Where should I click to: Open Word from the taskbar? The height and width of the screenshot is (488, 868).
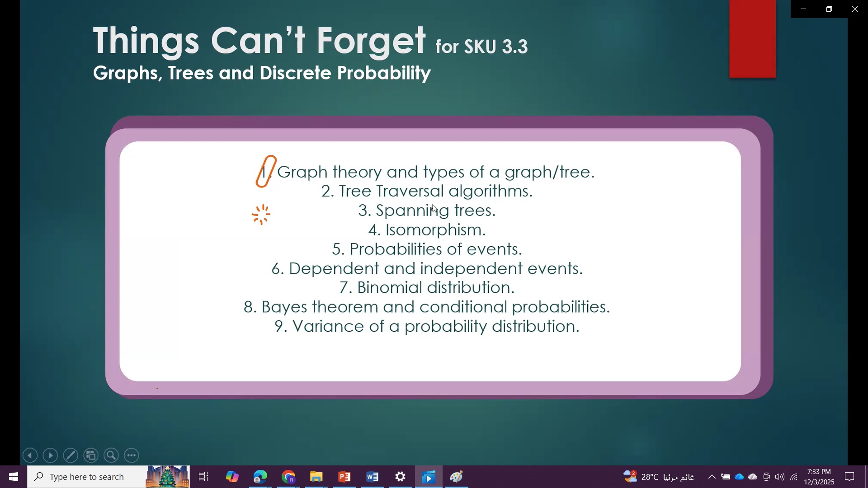(x=373, y=477)
